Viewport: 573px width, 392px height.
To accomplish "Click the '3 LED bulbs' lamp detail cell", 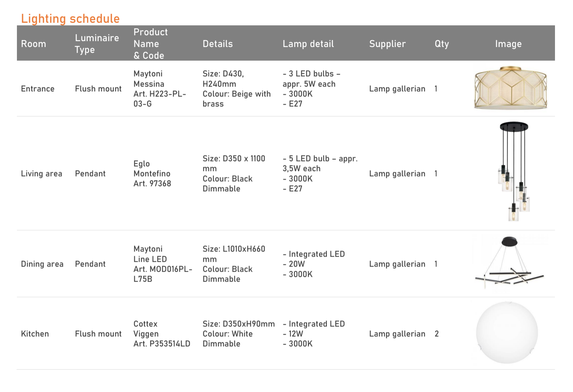I will click(312, 89).
